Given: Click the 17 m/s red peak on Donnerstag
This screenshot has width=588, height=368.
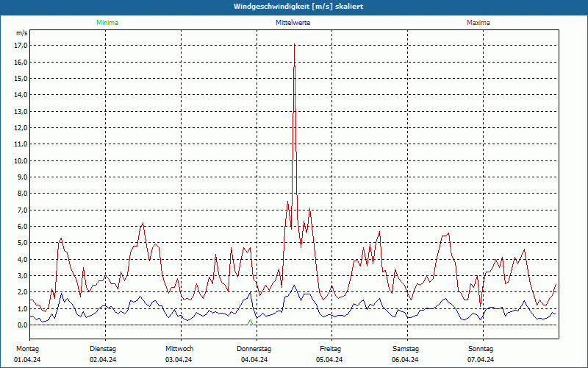Looking at the screenshot, I should pyautogui.click(x=295, y=45).
